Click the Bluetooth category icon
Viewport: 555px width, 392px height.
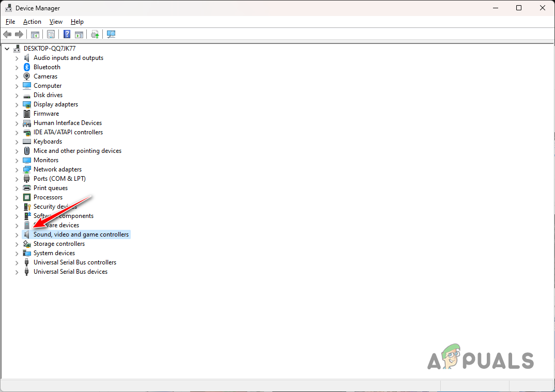[x=27, y=67]
